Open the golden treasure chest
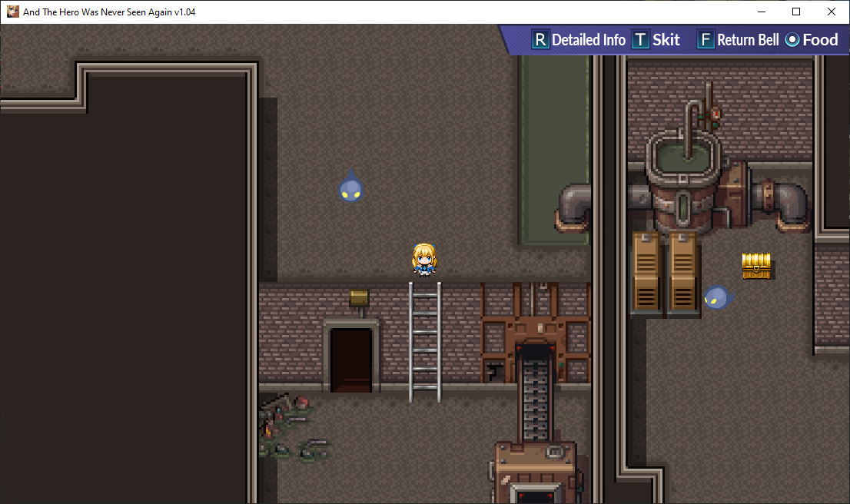Screen dimensions: 850x504 756,266
